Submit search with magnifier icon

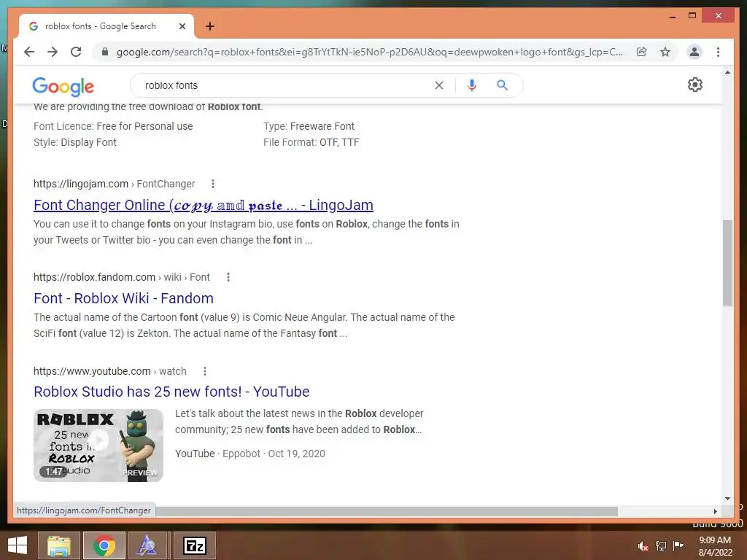pos(502,85)
